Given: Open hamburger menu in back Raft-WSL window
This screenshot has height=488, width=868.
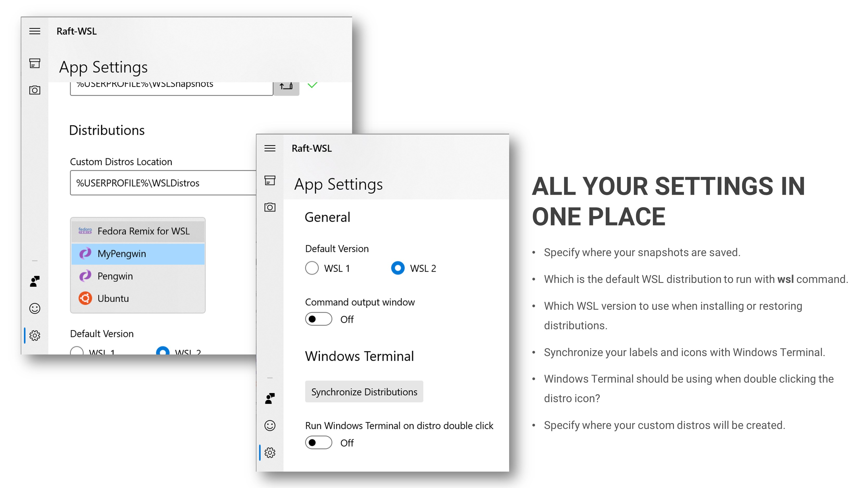Looking at the screenshot, I should tap(35, 31).
